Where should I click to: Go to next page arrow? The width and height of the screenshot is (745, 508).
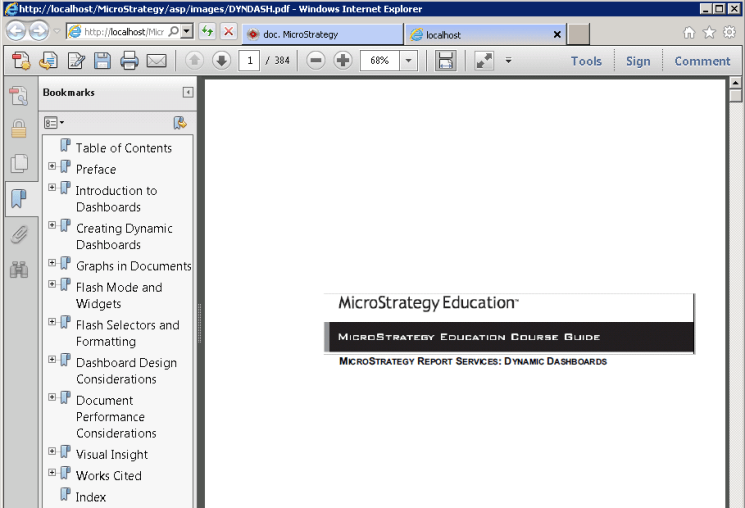(x=221, y=61)
